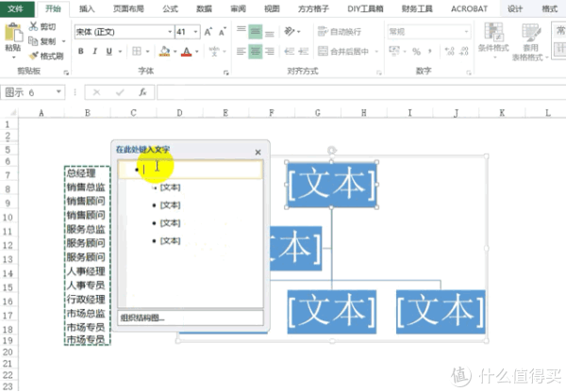Click the select-all corner of the sheet
The image size is (566, 392).
pos(12,113)
